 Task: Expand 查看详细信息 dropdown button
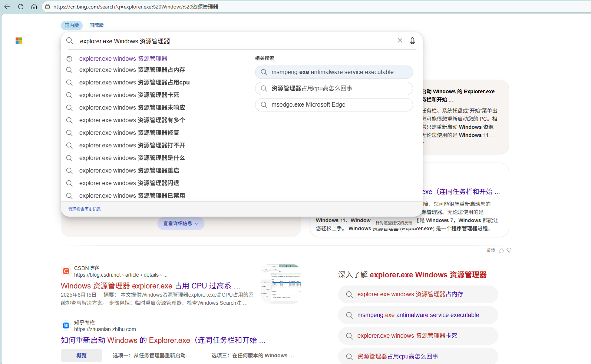coord(181,223)
